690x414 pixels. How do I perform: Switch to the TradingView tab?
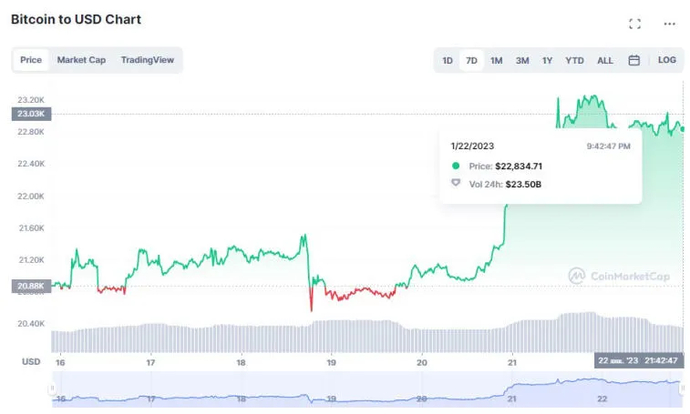147,60
